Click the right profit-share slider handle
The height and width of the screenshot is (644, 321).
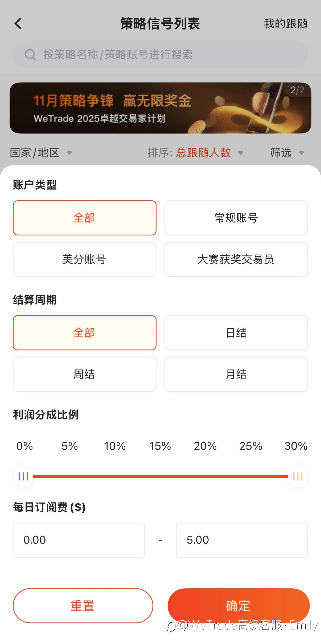tap(298, 476)
